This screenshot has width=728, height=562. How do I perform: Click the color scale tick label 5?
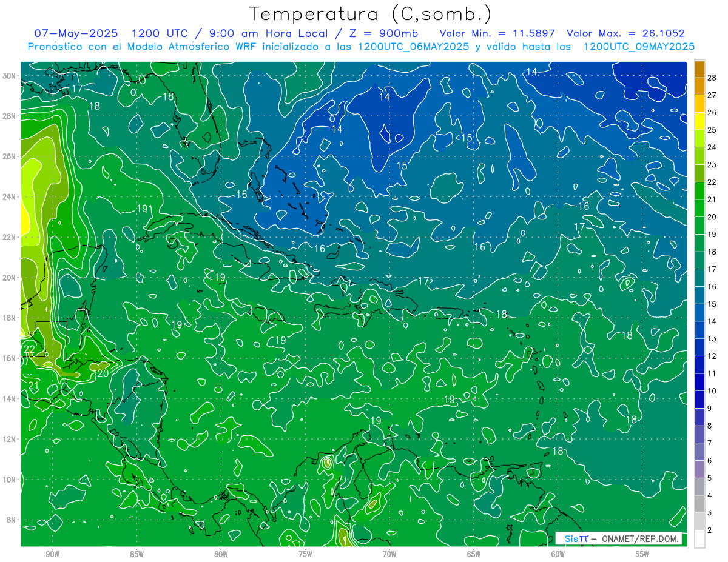point(710,478)
